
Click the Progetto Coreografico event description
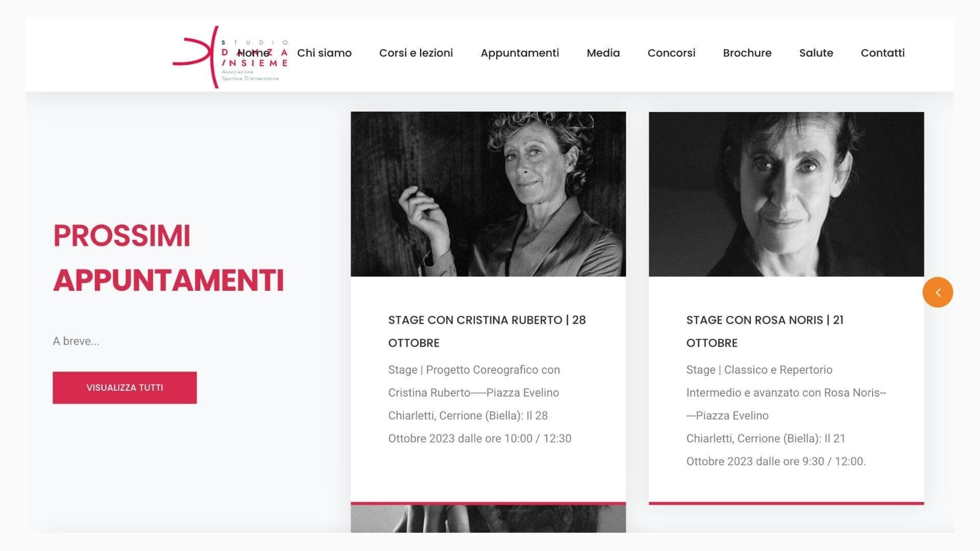(x=480, y=404)
